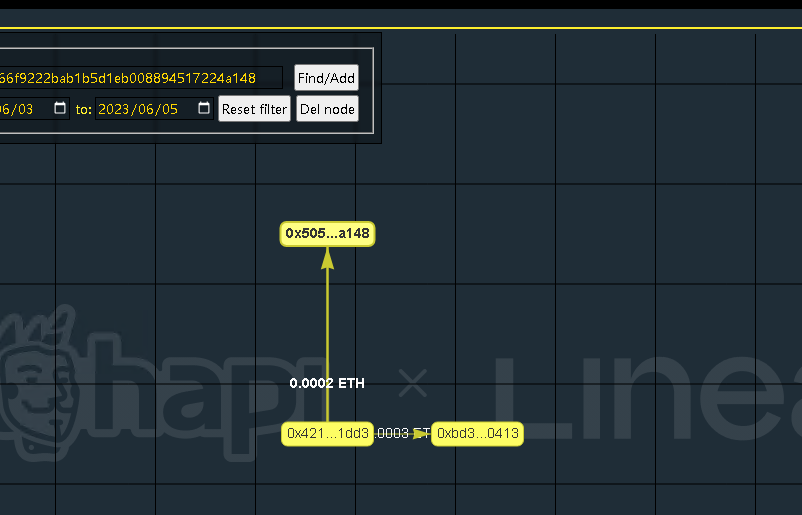The image size is (802, 515).
Task: Select the node 0x421...1dd3
Action: (327, 434)
